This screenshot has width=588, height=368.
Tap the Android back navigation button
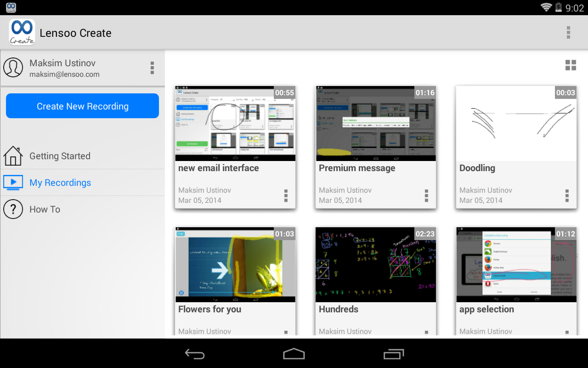[195, 354]
